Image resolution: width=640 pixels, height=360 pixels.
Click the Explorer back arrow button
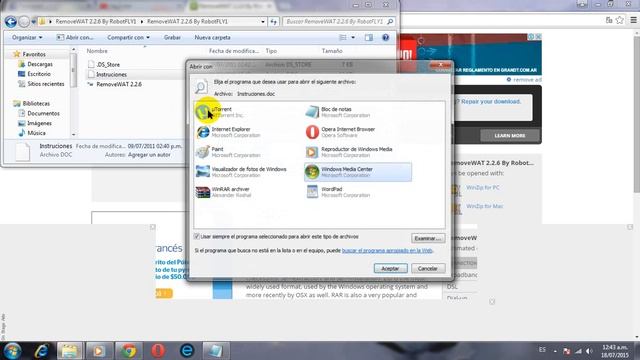point(11,22)
